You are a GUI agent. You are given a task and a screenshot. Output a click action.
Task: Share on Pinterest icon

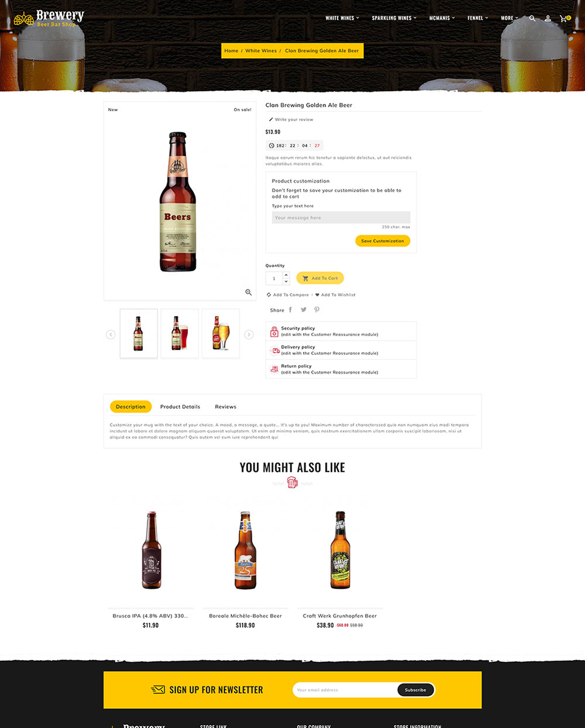pyautogui.click(x=316, y=309)
